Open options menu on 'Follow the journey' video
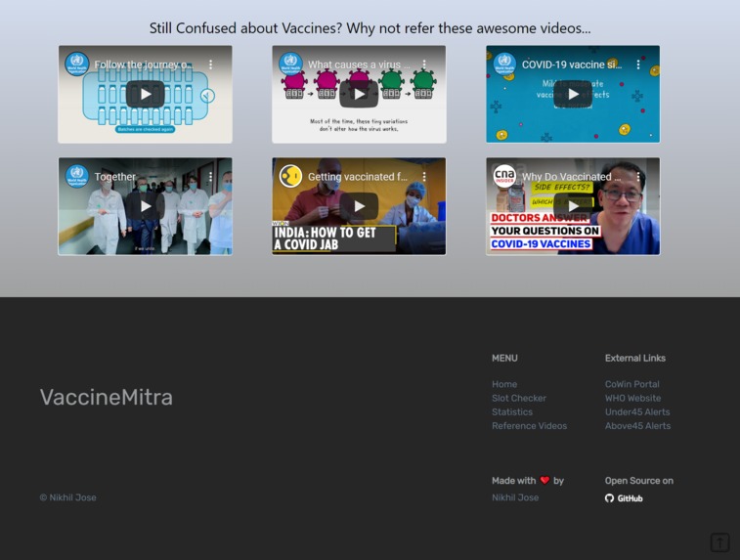This screenshot has height=560, width=740. [x=210, y=65]
